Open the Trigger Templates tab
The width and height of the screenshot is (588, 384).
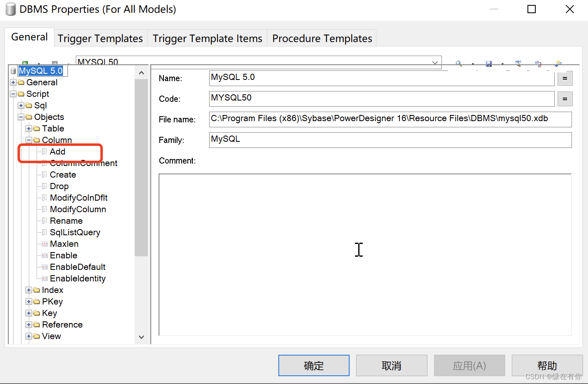(100, 38)
